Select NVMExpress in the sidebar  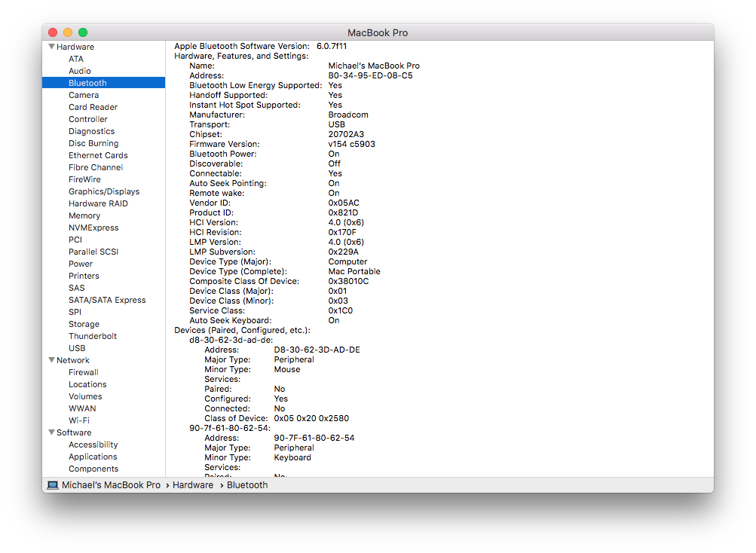(x=93, y=228)
